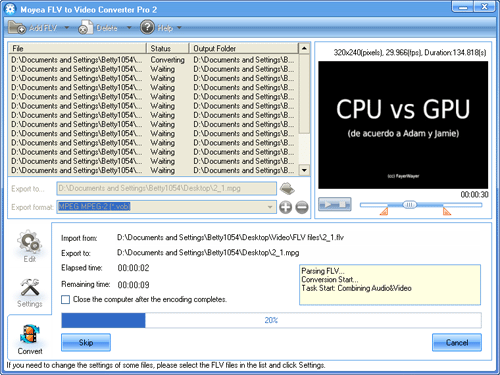This screenshot has width=500, height=375.
Task: Click the Remaining time value 00:00:09
Action: (x=133, y=285)
